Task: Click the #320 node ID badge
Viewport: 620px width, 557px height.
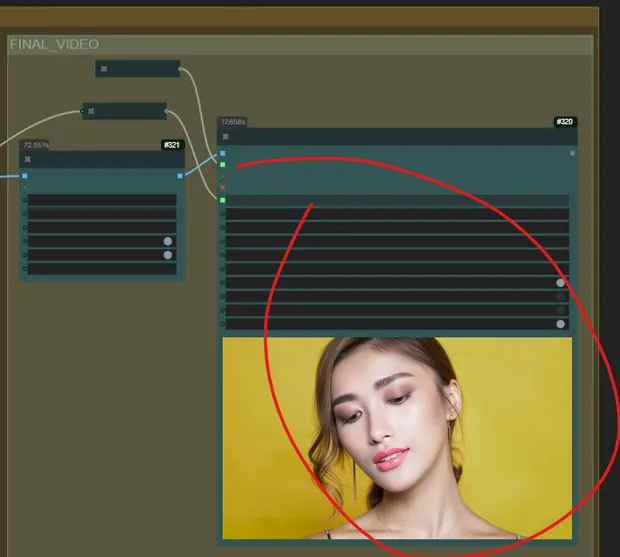Action: (x=565, y=122)
